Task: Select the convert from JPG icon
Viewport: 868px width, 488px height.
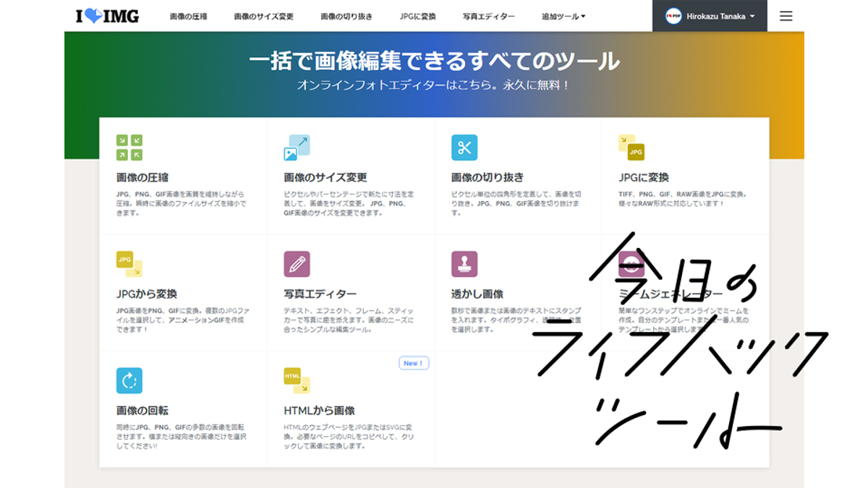Action: [129, 264]
